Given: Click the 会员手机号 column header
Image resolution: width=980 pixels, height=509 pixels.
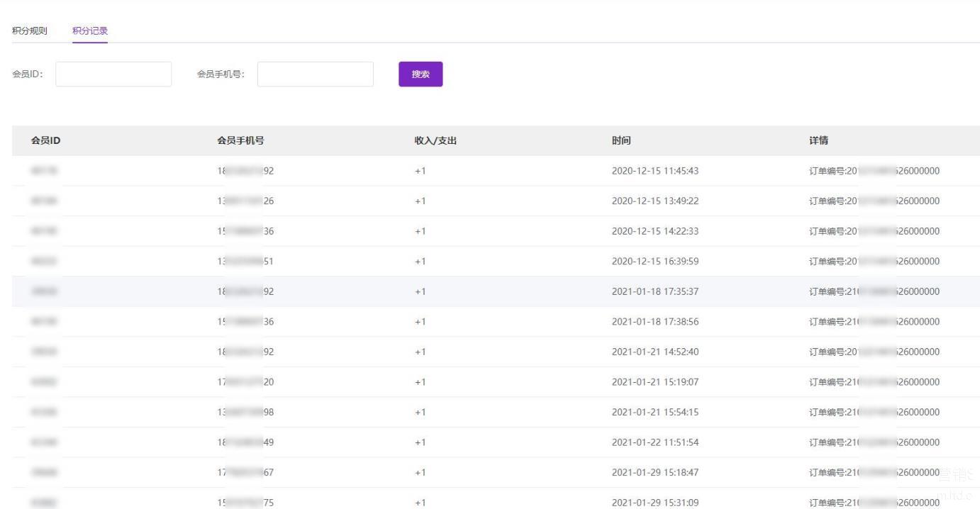Looking at the screenshot, I should 240,140.
